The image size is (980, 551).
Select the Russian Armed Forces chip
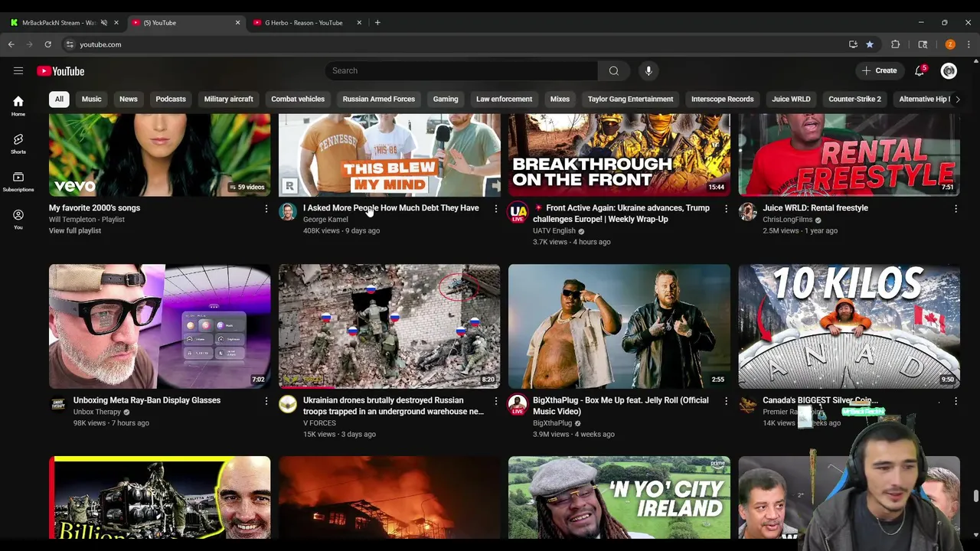click(378, 99)
